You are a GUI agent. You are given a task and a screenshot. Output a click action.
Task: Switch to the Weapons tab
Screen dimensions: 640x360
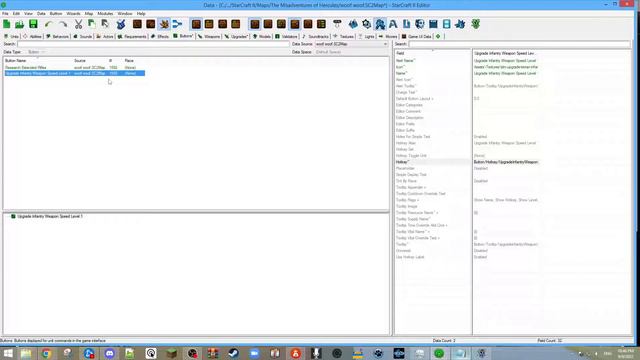[209, 36]
